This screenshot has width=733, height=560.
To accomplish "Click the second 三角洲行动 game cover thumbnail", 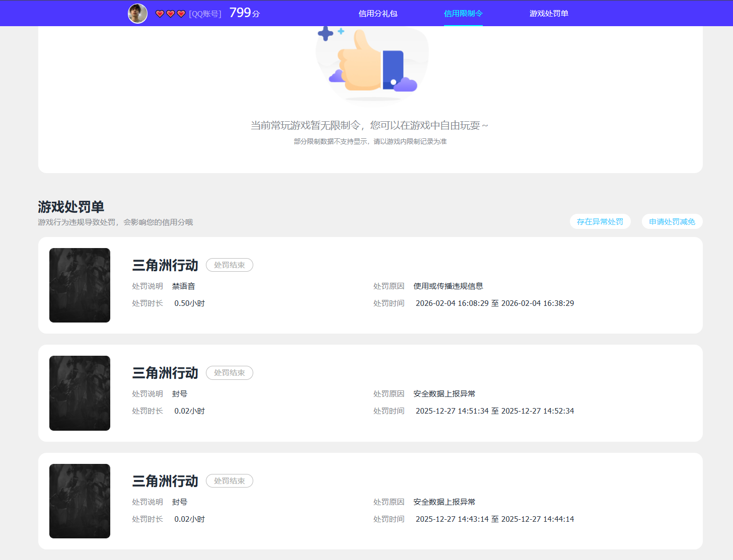I will point(80,393).
